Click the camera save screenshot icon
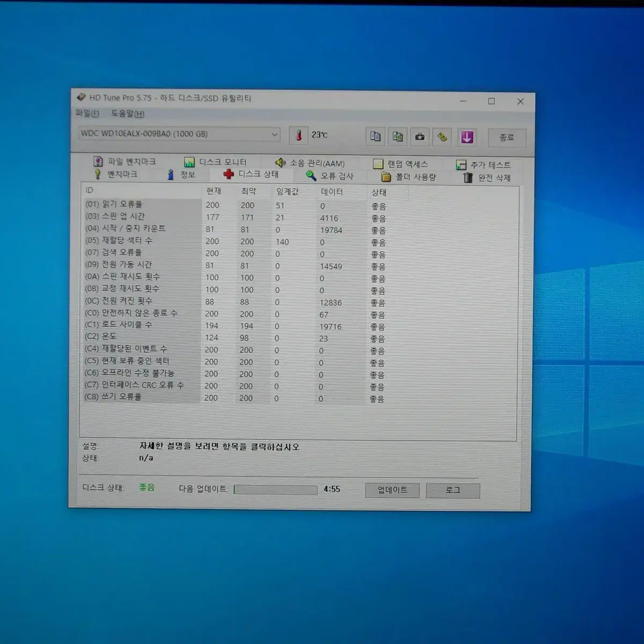The height and width of the screenshot is (644, 644). coord(420,137)
